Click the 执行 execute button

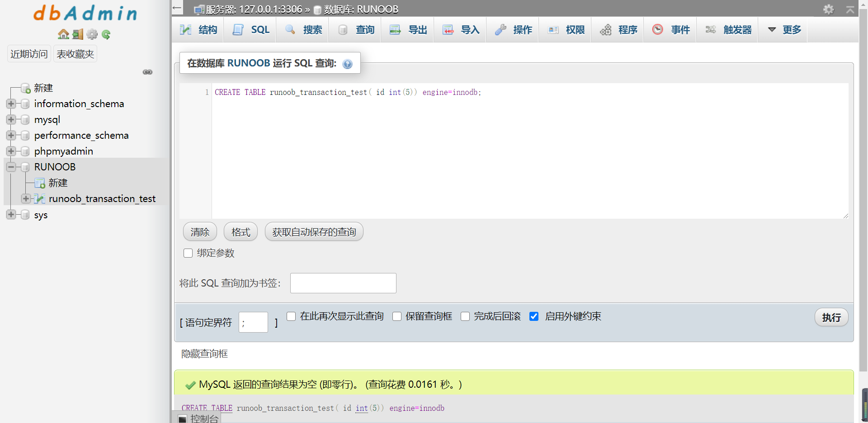point(831,317)
